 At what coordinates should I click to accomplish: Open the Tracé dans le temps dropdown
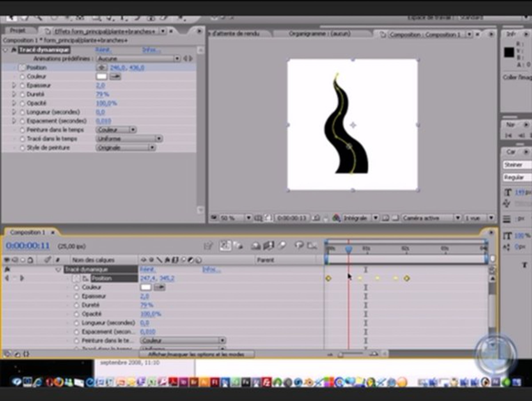tap(129, 139)
